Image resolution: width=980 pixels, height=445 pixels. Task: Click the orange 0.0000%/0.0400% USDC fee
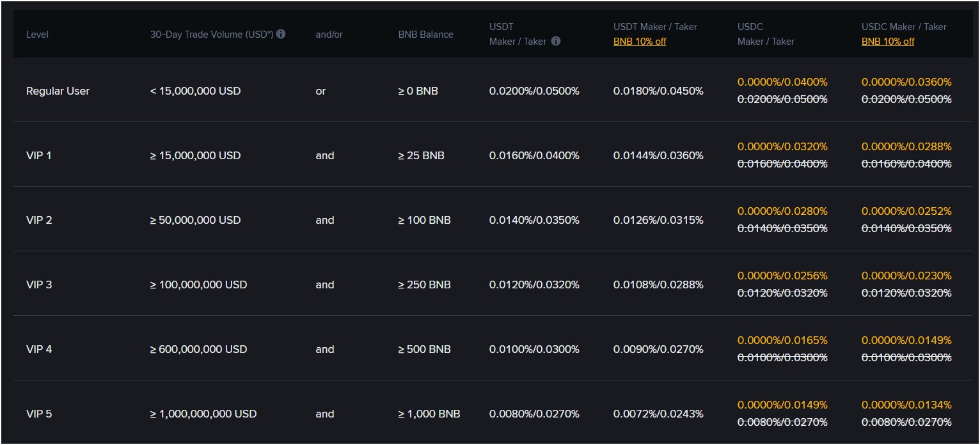782,82
